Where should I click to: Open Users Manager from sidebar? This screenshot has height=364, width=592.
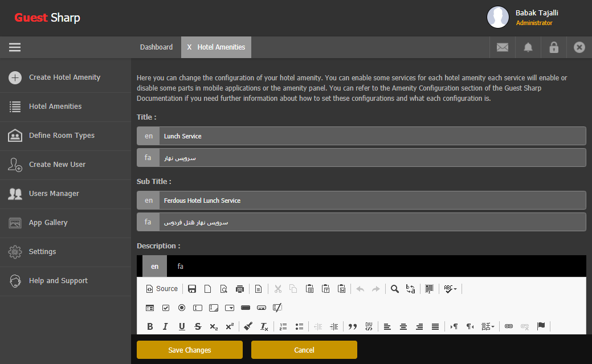pyautogui.click(x=66, y=194)
